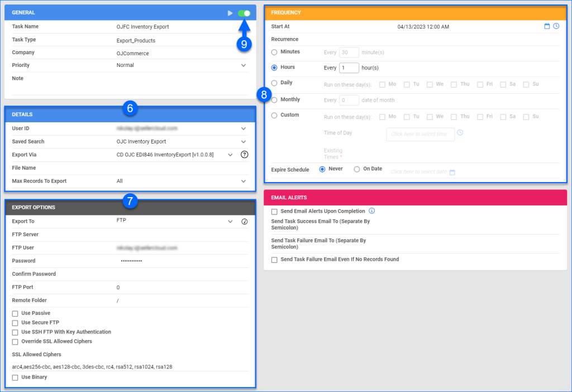Click the Export Via help question icon
572x392 pixels.
pyautogui.click(x=244, y=155)
